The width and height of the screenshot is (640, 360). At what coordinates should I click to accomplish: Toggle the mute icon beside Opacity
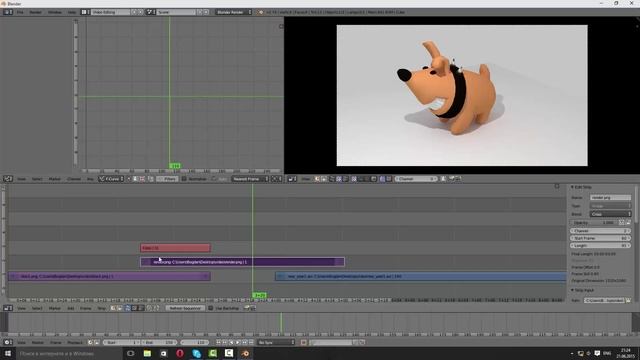(x=622, y=223)
